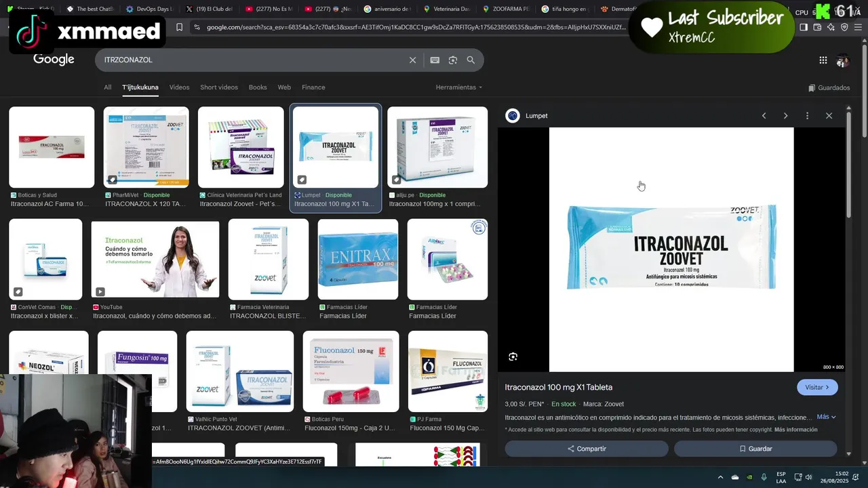Open the NVIDIA tray icon

pyautogui.click(x=749, y=477)
